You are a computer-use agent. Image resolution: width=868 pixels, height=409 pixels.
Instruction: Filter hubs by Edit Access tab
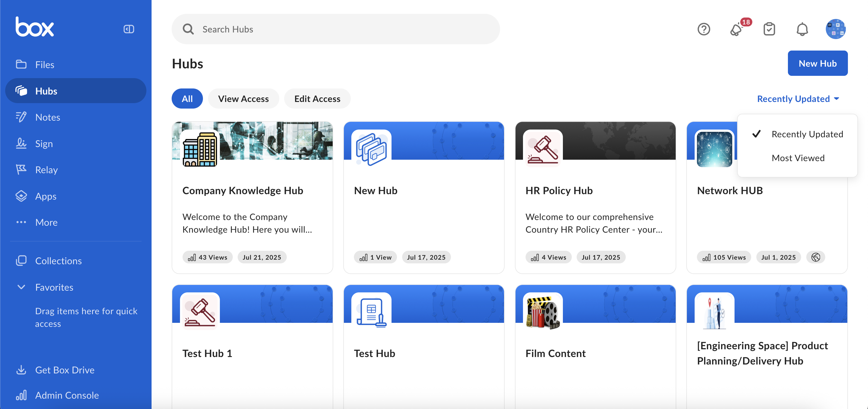coord(317,99)
